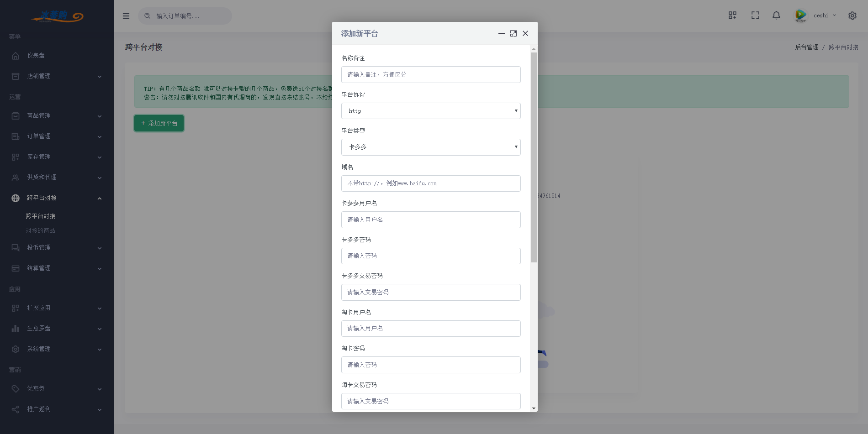Click the 仪表盘 dashboard home icon
The width and height of the screenshot is (868, 434).
pyautogui.click(x=16, y=56)
